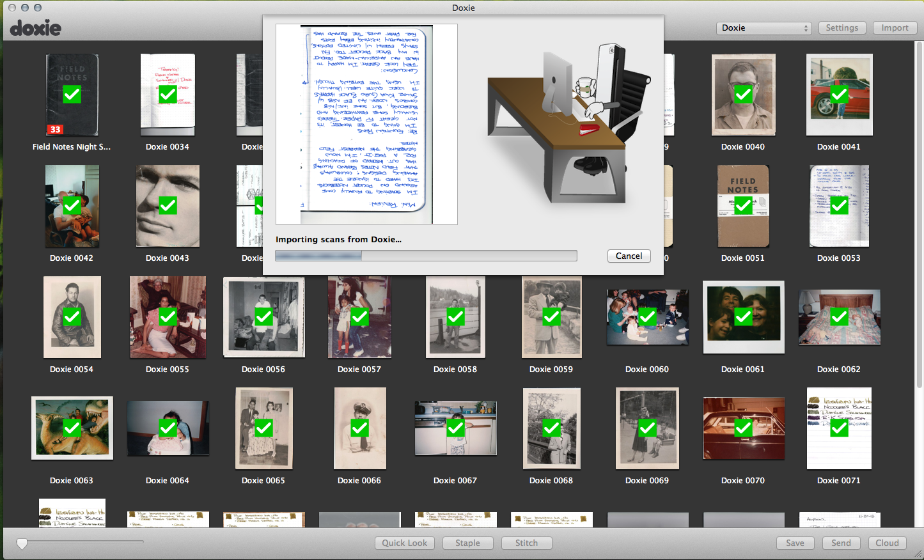Toggle the checkmark on Doxie 0040
This screenshot has width=924, height=560.
743,95
